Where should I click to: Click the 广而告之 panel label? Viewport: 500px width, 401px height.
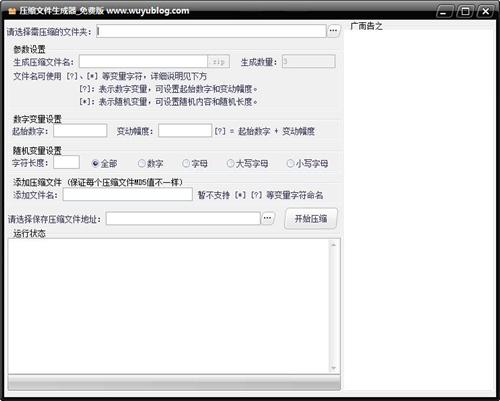point(366,26)
